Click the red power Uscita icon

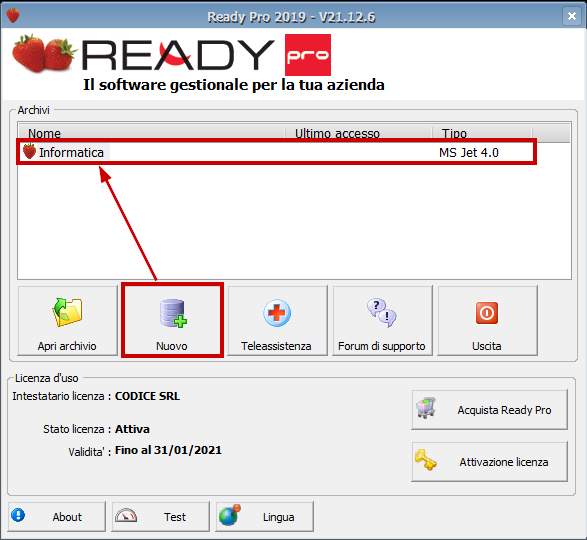487,313
